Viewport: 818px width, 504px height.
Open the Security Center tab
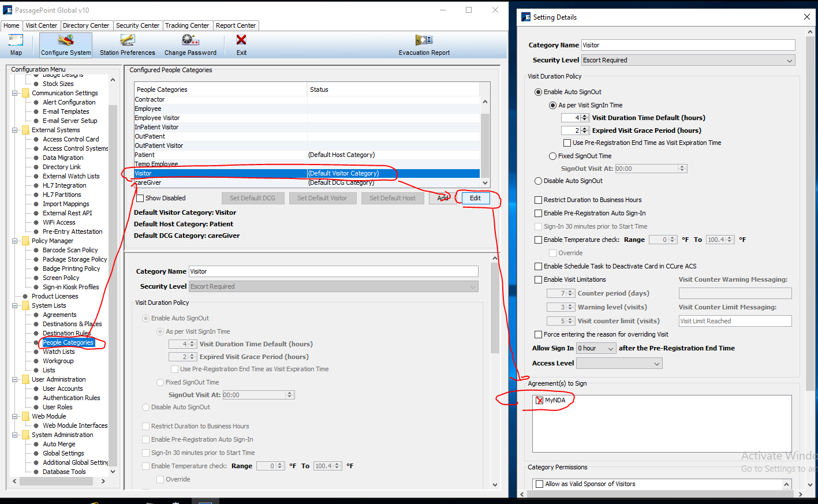pos(137,25)
